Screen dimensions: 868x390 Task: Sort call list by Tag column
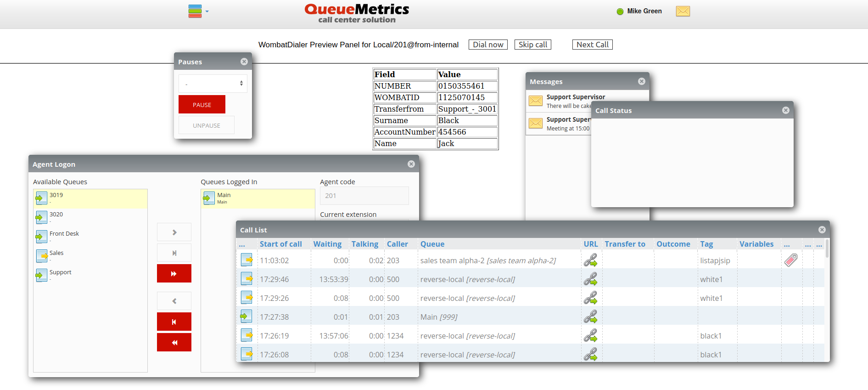[706, 244]
